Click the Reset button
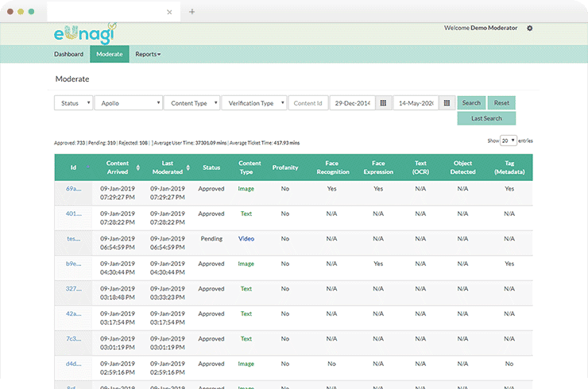Image resolution: width=588 pixels, height=389 pixels. click(501, 102)
